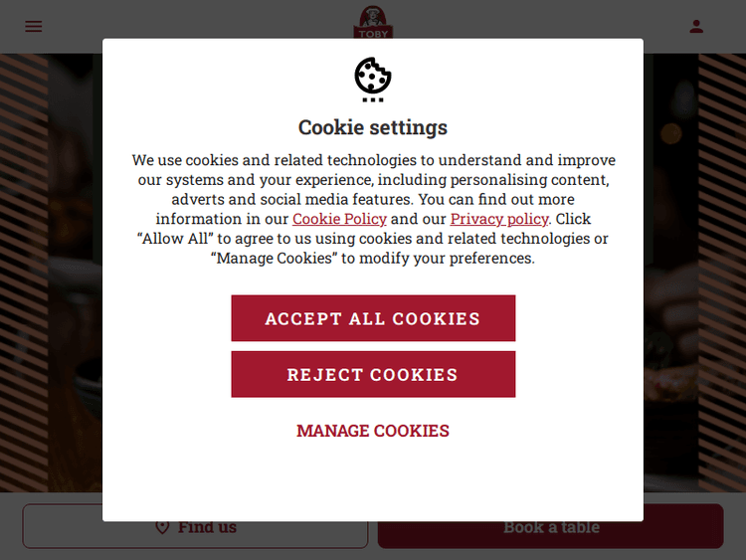Open the Cookie Policy link
The image size is (746, 560).
click(x=339, y=219)
